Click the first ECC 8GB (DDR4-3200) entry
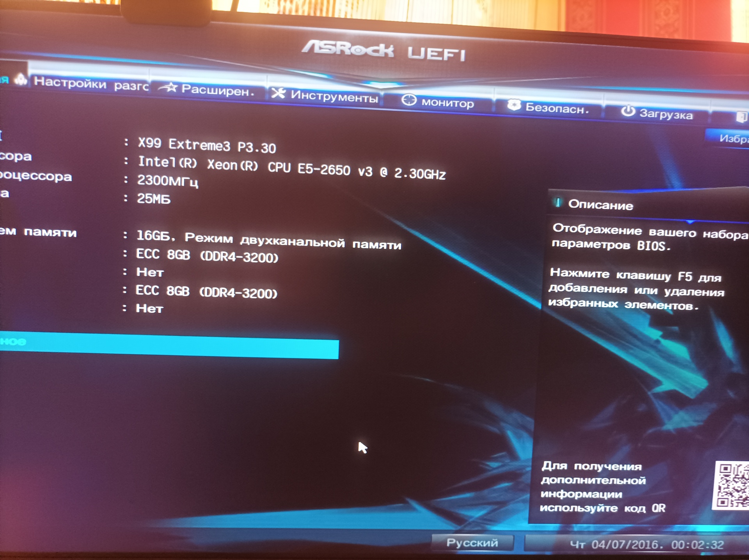The height and width of the screenshot is (560, 749). click(207, 256)
